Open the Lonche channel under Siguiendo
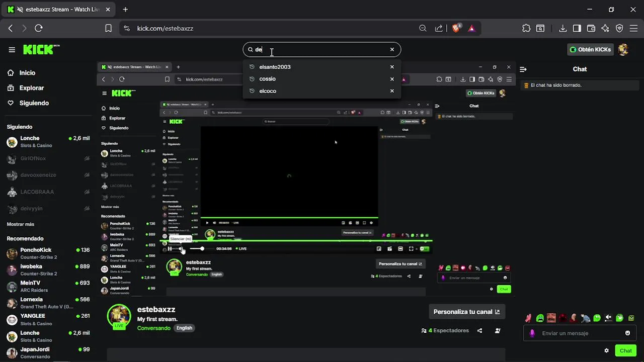Screen dimensions: 644x362 coord(48,142)
